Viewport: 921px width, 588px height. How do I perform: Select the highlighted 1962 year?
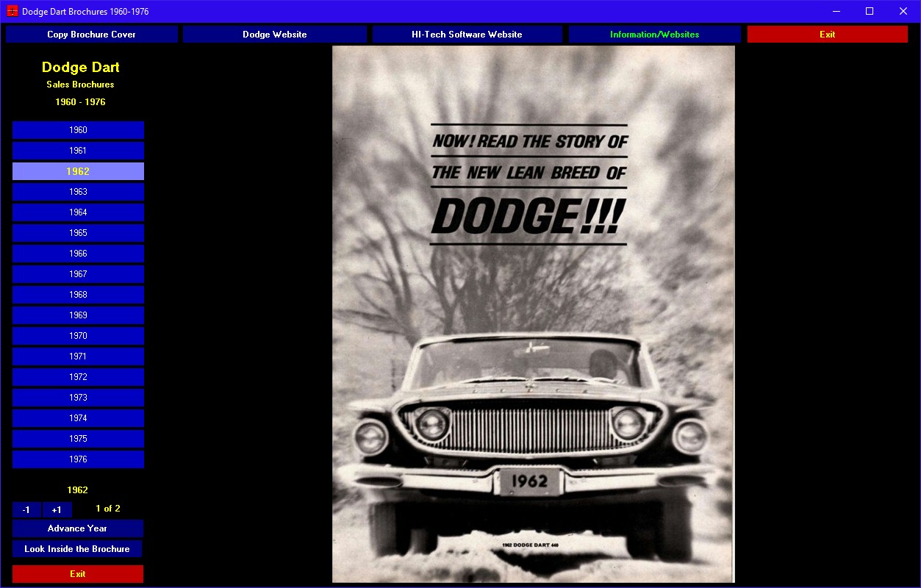pyautogui.click(x=78, y=171)
